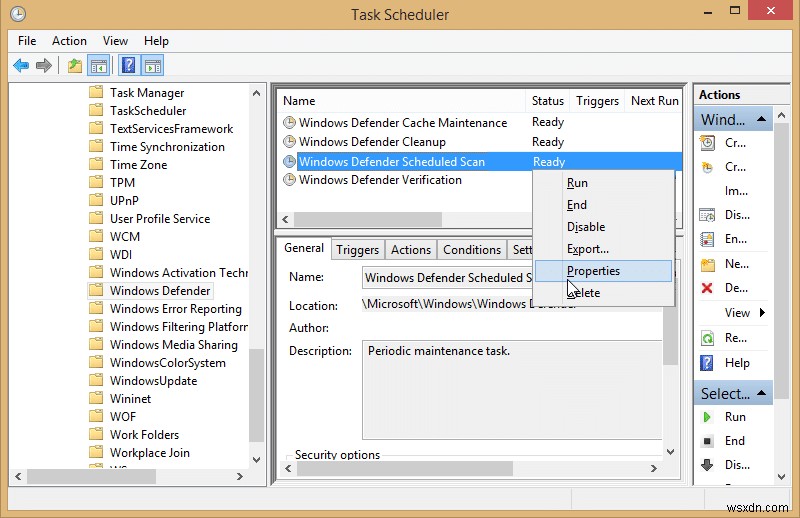Image resolution: width=800 pixels, height=518 pixels.
Task: Choose Disable from the context menu
Action: coord(603,227)
